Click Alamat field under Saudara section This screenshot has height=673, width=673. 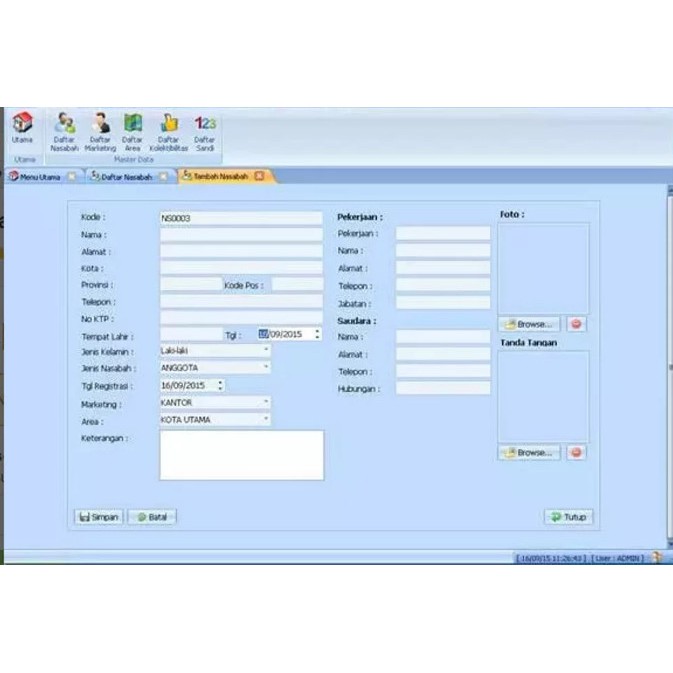tap(443, 354)
